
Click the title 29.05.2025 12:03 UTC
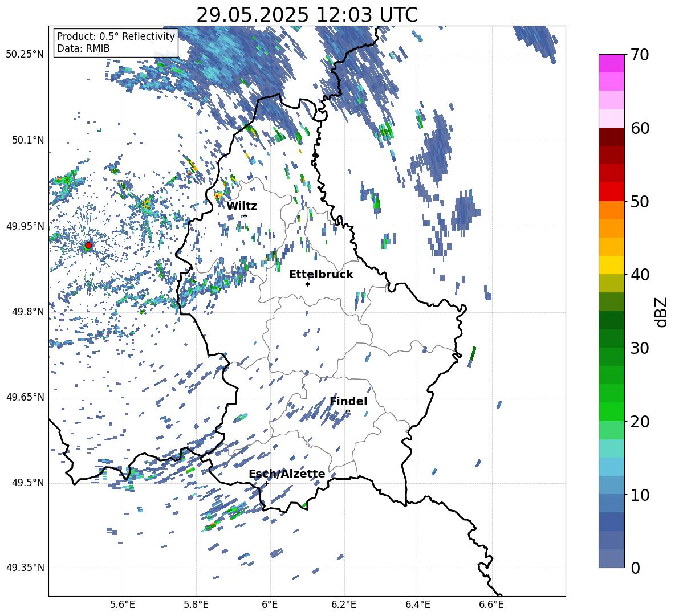307,15
